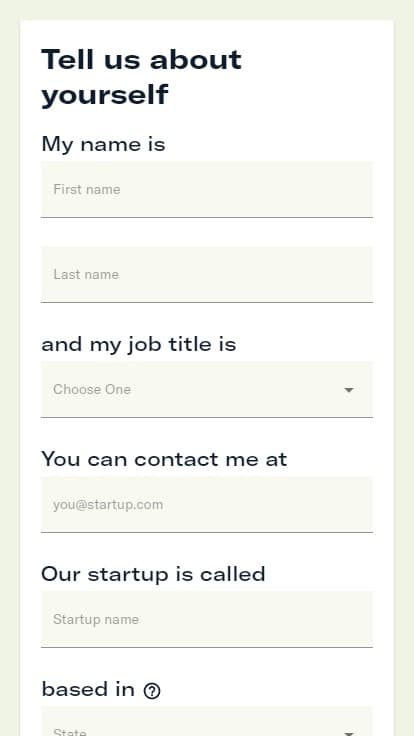Focus the Last name input field
The image size is (414, 736).
[x=207, y=275]
